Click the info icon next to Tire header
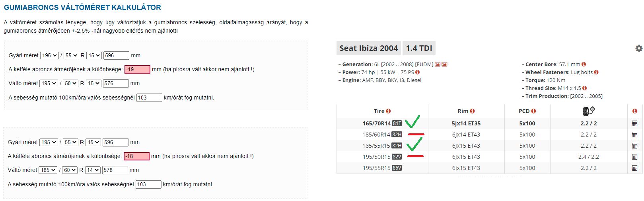The width and height of the screenshot is (644, 201). coord(388,111)
